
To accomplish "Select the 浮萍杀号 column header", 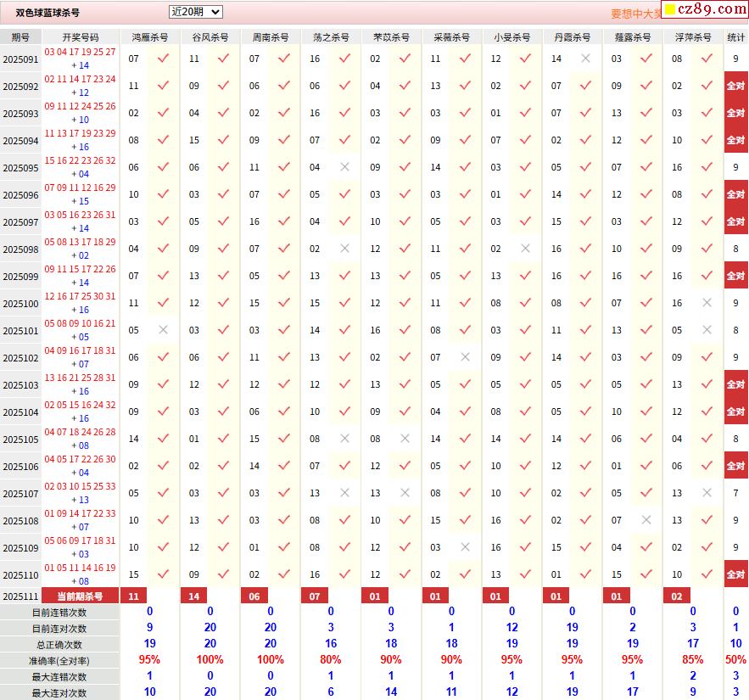I will coord(693,37).
